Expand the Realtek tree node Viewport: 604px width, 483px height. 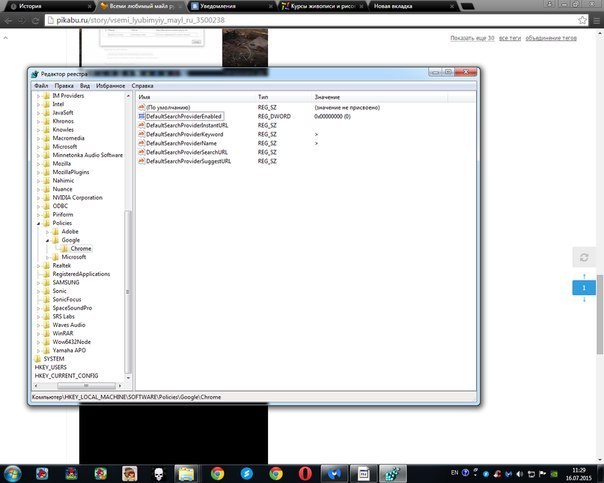[x=38, y=265]
